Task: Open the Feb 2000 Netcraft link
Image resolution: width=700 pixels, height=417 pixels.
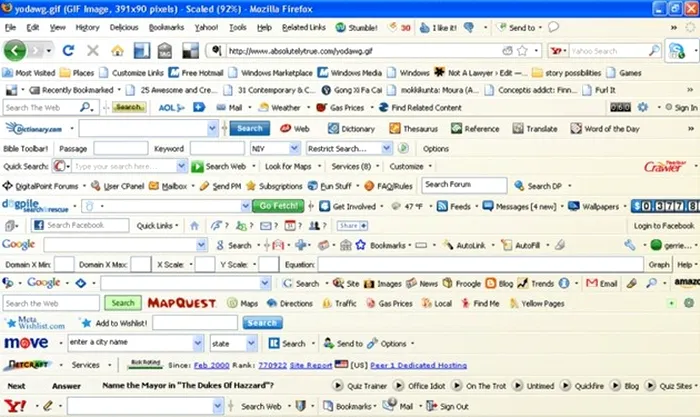Action: [212, 365]
